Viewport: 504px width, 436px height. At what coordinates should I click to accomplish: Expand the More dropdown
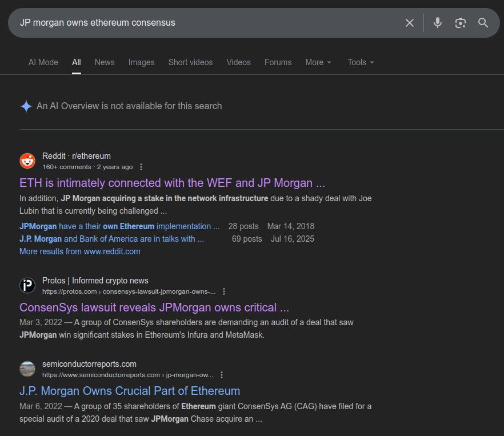pyautogui.click(x=318, y=62)
